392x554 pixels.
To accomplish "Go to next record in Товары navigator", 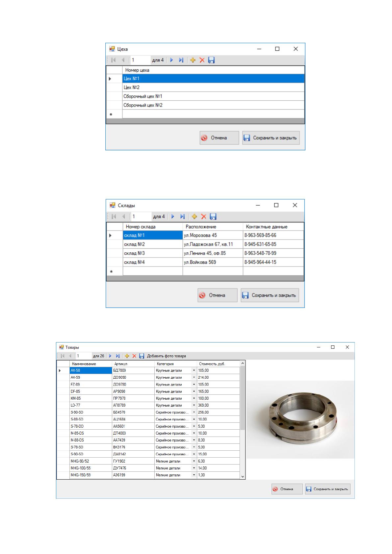I will click(110, 356).
